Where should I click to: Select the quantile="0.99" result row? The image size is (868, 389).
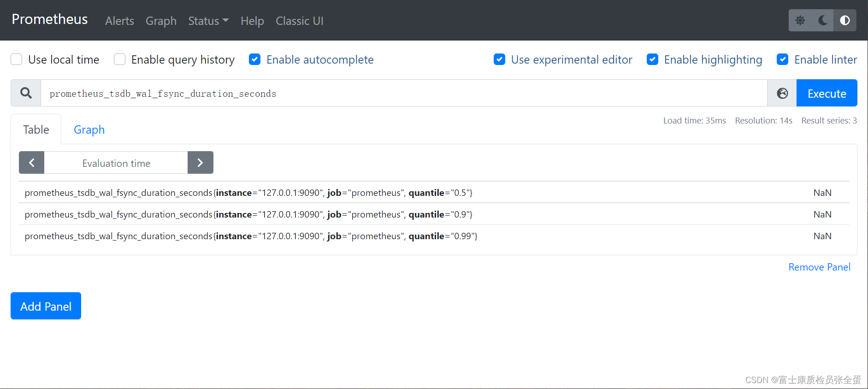coord(434,236)
